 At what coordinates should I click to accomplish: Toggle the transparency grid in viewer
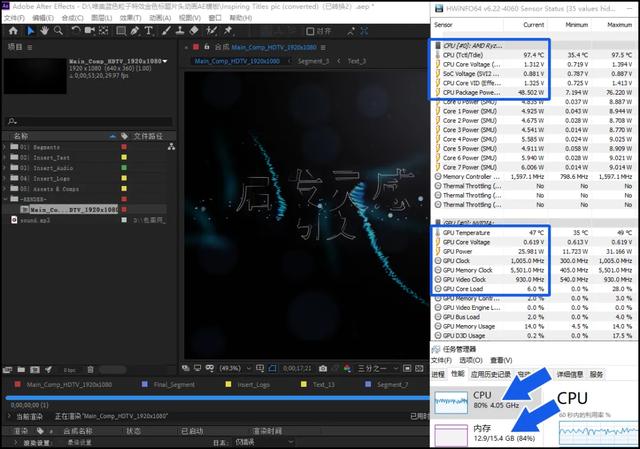pyautogui.click(x=419, y=369)
